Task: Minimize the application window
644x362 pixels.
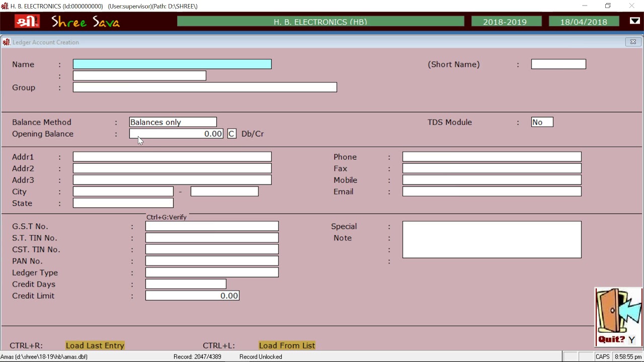Action: coord(585,6)
